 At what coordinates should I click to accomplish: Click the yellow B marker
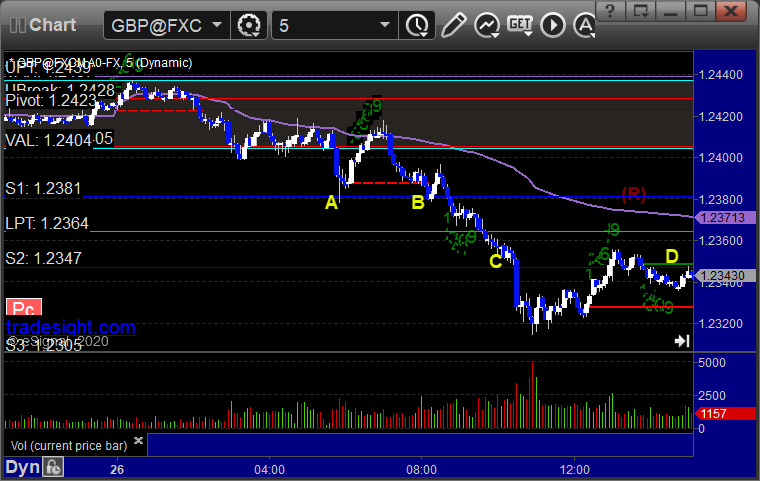click(418, 202)
